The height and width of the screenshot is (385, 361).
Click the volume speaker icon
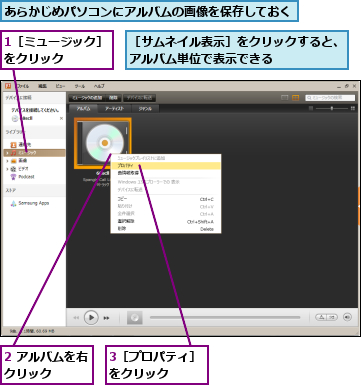pyautogui.click(x=347, y=317)
